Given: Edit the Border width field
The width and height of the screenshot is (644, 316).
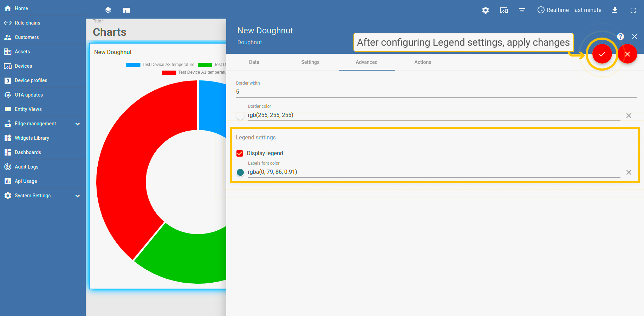Looking at the screenshot, I should point(436,92).
